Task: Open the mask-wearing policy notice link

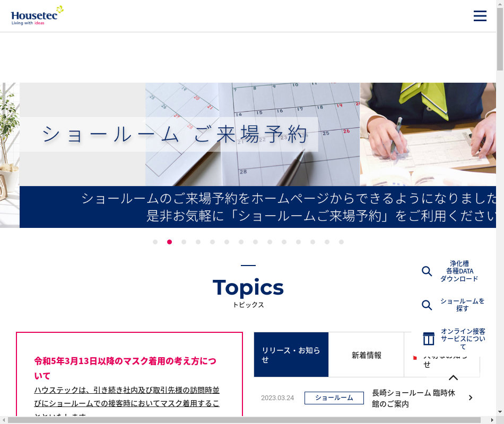Action: click(125, 368)
